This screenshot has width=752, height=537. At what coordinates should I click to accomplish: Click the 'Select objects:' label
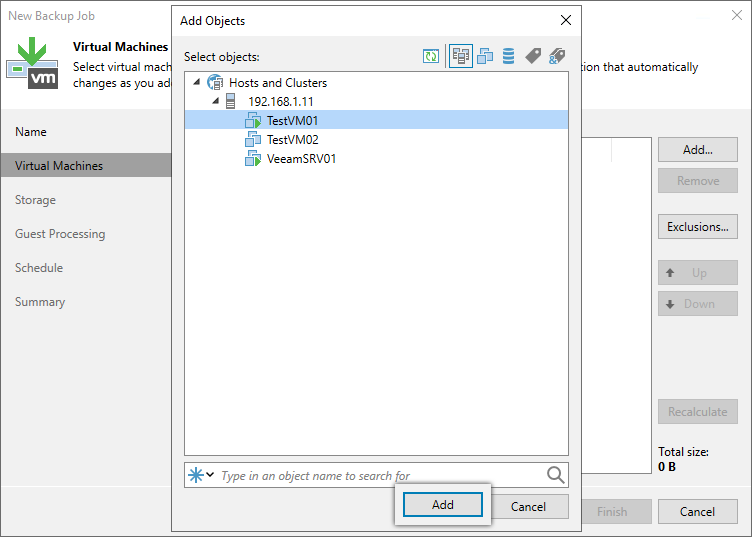point(222,57)
